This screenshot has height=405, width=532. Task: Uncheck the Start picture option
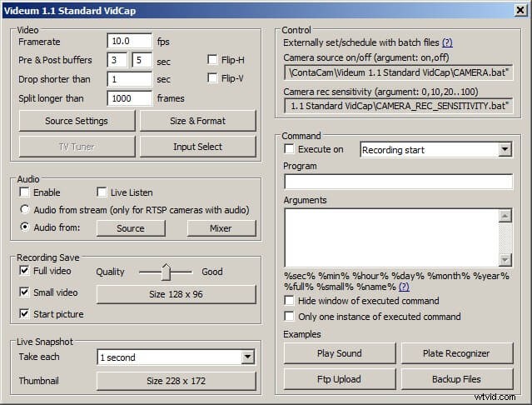[x=24, y=313]
